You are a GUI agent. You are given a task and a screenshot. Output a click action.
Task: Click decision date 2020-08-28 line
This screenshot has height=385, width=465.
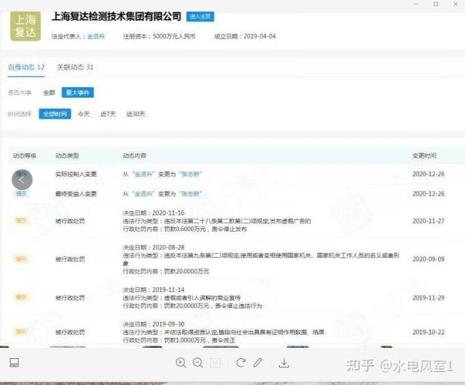coord(154,247)
